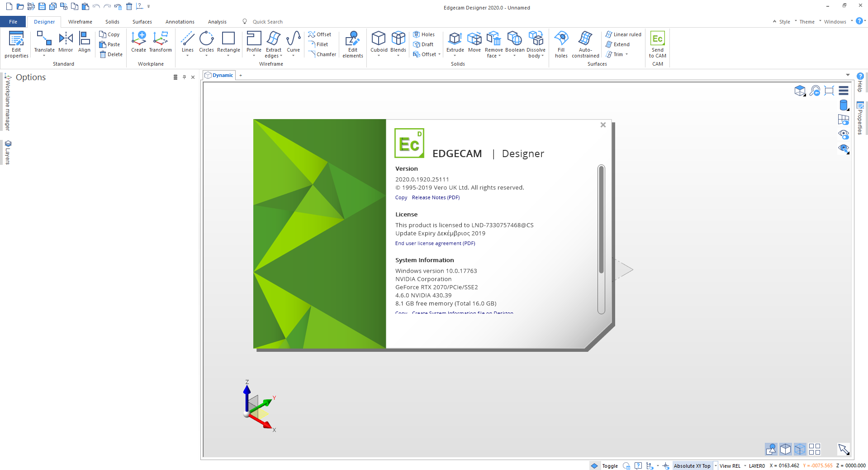The image size is (868, 470).
Task: Open a file with the folder icon
Action: pos(20,6)
